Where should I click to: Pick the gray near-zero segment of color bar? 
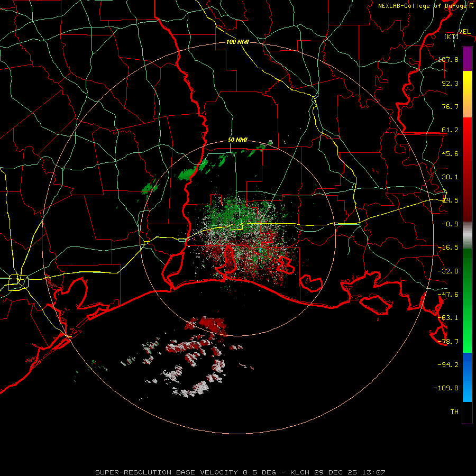[467, 235]
